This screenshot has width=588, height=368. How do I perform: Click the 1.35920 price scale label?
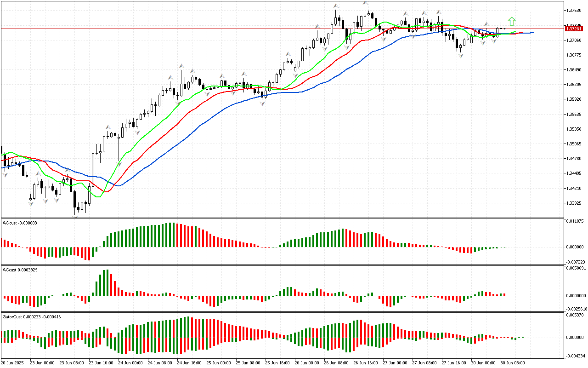click(574, 99)
